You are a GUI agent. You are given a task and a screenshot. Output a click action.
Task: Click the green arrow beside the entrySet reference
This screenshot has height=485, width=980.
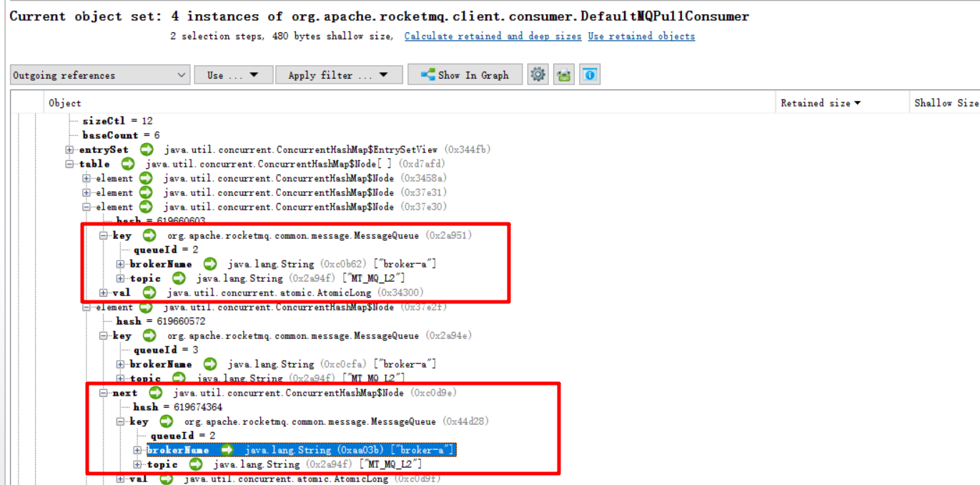tap(146, 149)
